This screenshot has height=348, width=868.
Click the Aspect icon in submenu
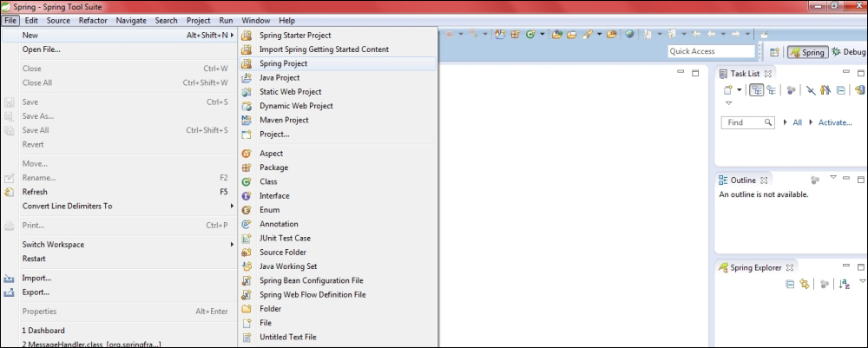(x=247, y=154)
